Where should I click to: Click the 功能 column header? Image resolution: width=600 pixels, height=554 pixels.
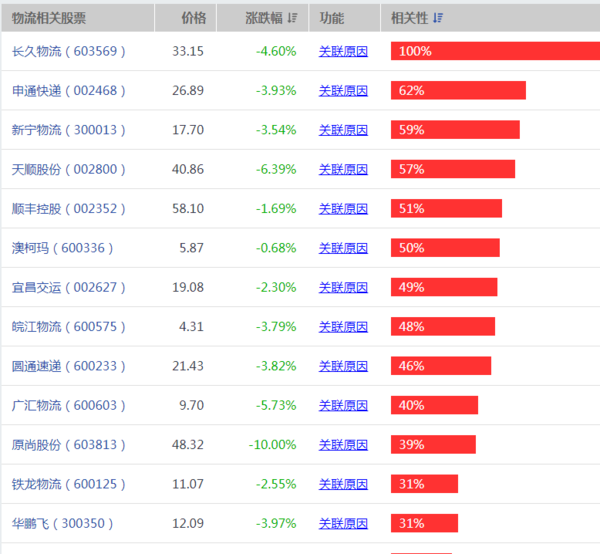[x=344, y=18]
